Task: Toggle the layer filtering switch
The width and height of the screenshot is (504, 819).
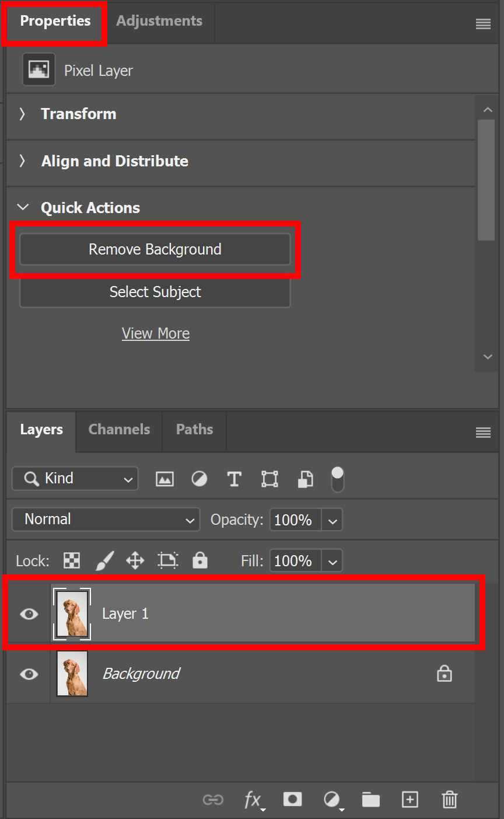Action: pos(337,479)
